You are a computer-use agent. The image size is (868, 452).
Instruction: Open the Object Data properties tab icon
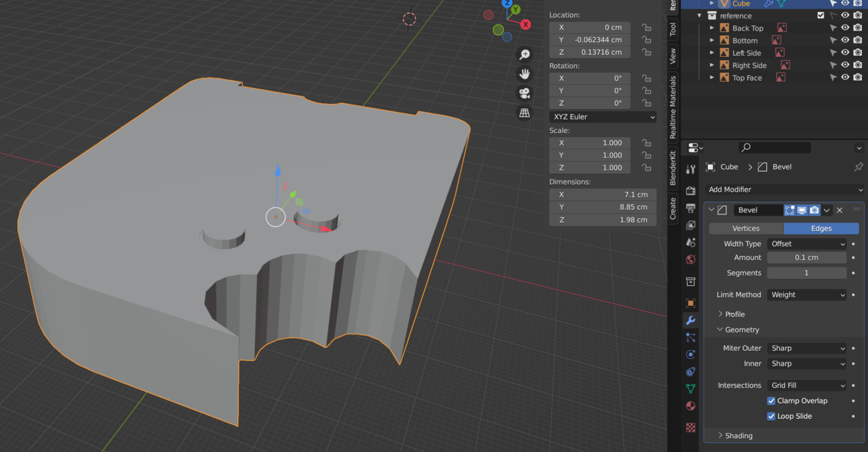point(690,389)
